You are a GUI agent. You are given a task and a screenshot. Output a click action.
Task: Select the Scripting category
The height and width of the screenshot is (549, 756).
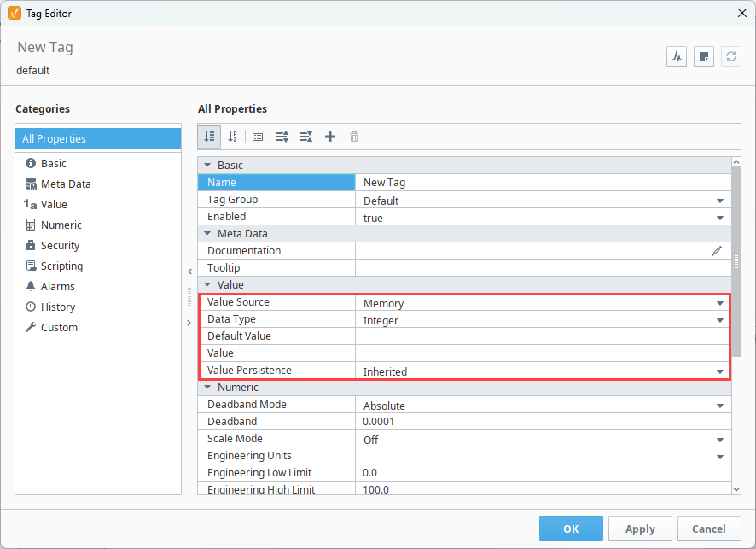61,266
